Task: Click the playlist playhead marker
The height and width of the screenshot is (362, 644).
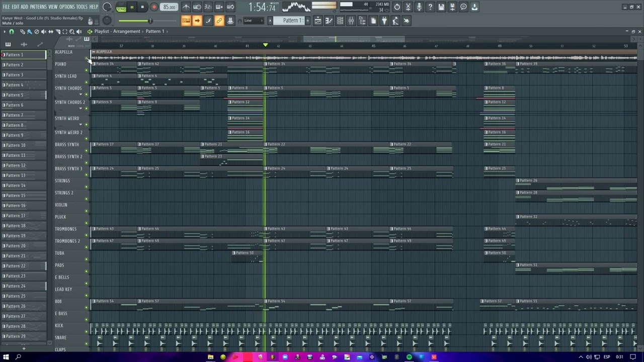Action: [265, 46]
